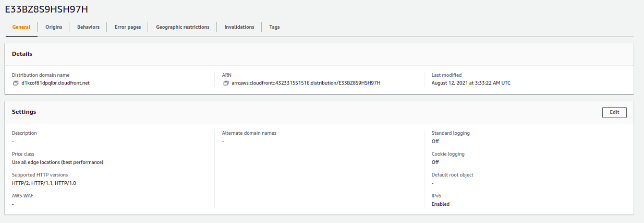View the Invalidations tab

239,27
